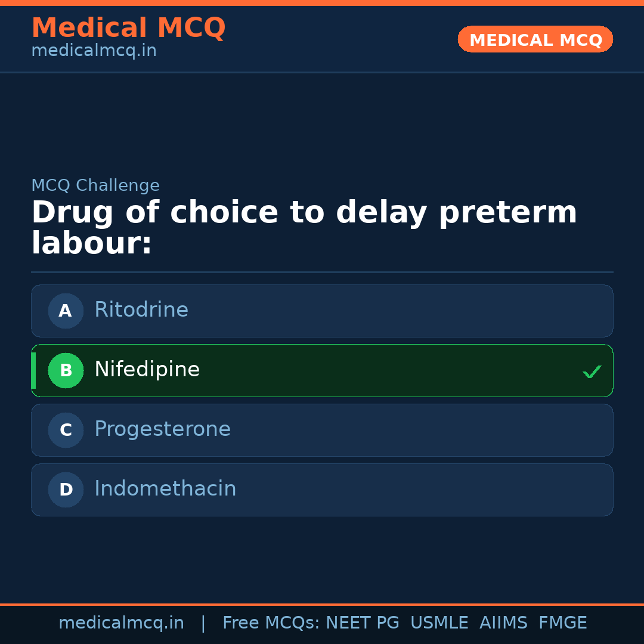Pick the Indomethacin option
Viewport: 644px width, 644px height.
tap(165, 489)
